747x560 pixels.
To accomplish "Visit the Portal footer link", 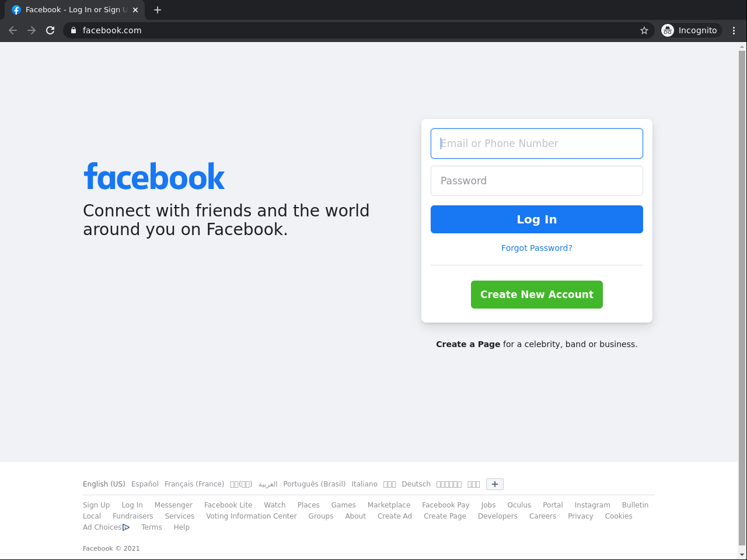I will [x=553, y=505].
